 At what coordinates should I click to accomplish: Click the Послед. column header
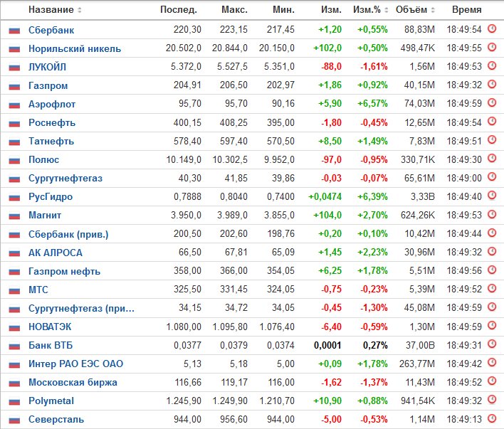coord(179,10)
